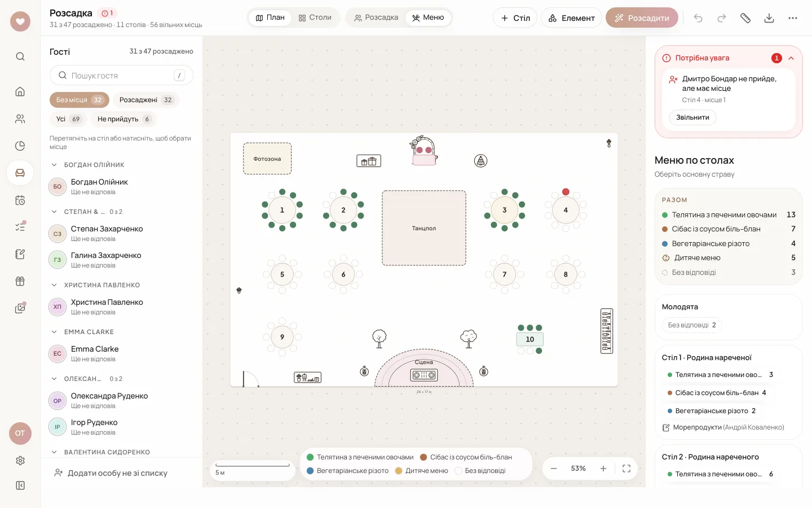Click the download icon in top toolbar

pyautogui.click(x=769, y=18)
